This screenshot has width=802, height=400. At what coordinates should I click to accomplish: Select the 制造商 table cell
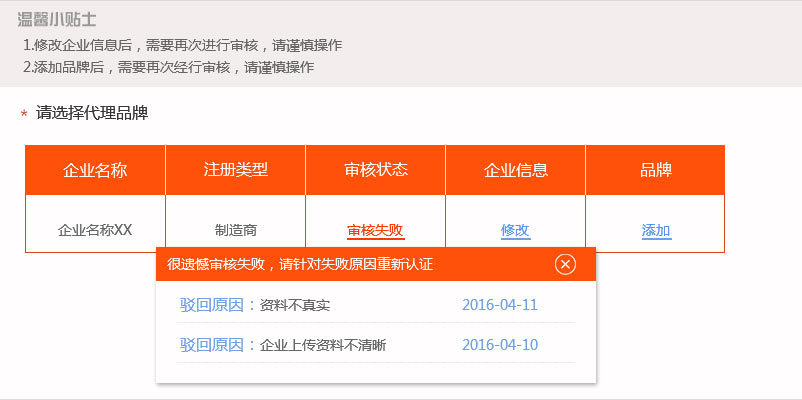(235, 230)
